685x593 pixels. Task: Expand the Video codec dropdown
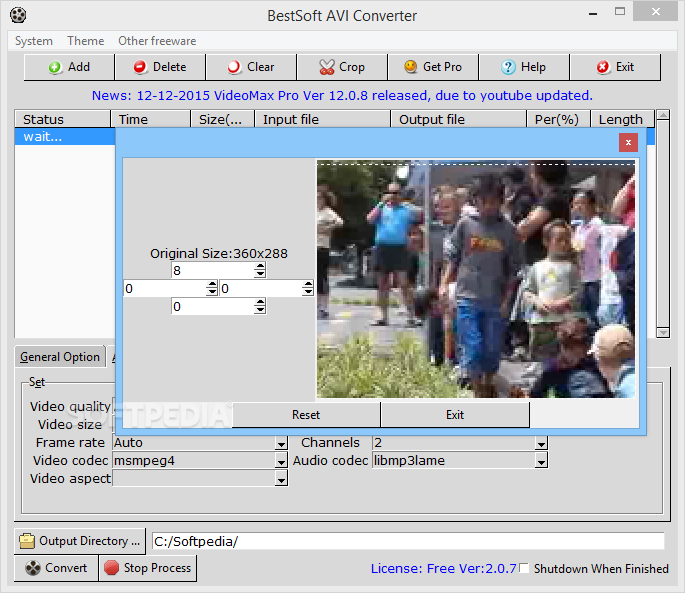pos(281,461)
